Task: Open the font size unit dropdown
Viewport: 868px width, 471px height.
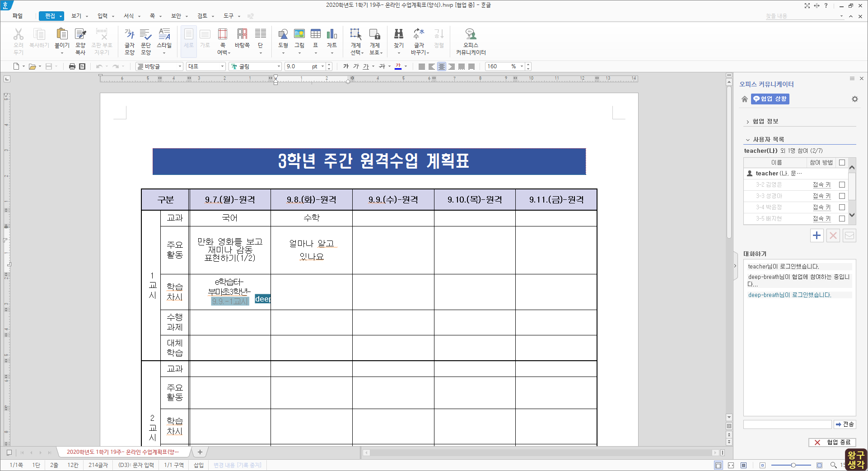Action: click(x=322, y=66)
